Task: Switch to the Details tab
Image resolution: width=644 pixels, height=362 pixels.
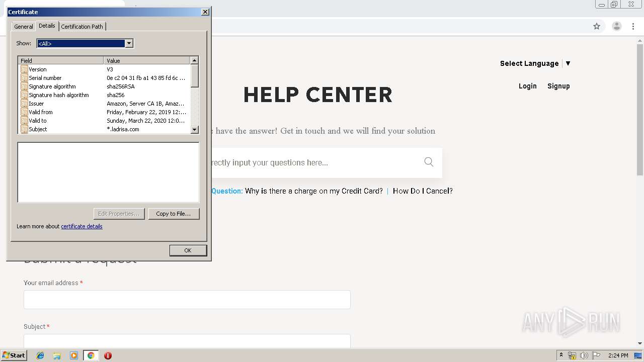Action: click(47, 26)
